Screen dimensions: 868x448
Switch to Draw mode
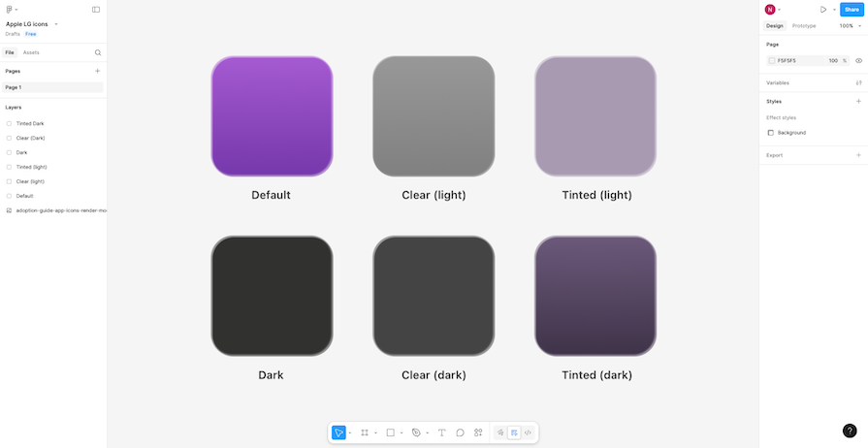pos(500,432)
